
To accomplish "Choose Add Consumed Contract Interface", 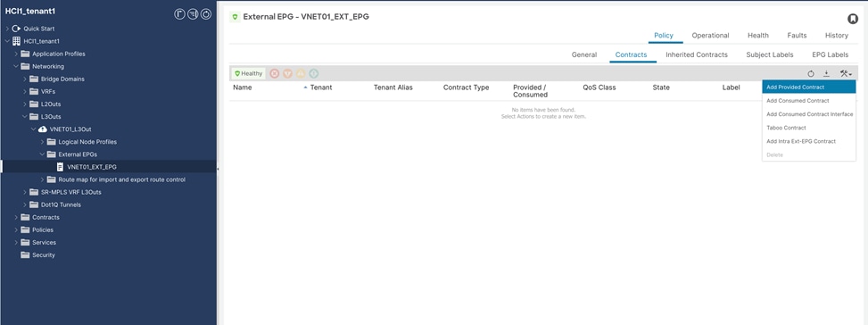I will [809, 114].
